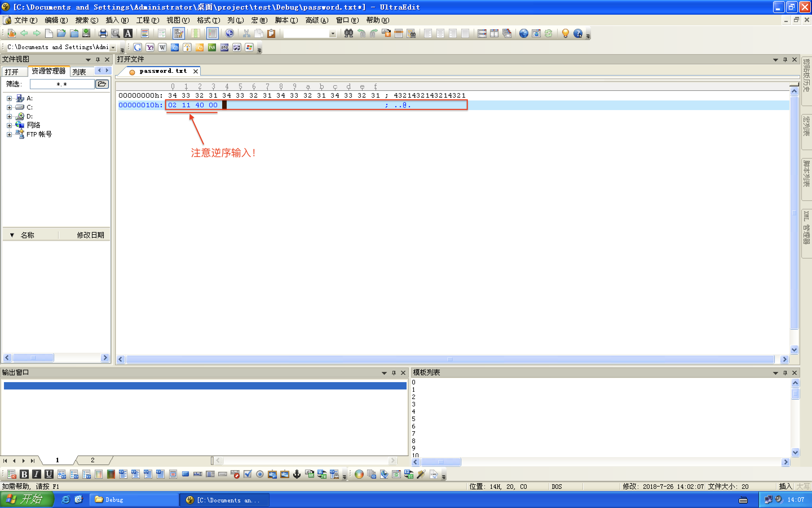
Task: Click the Debug folder taskbar button
Action: click(x=134, y=500)
